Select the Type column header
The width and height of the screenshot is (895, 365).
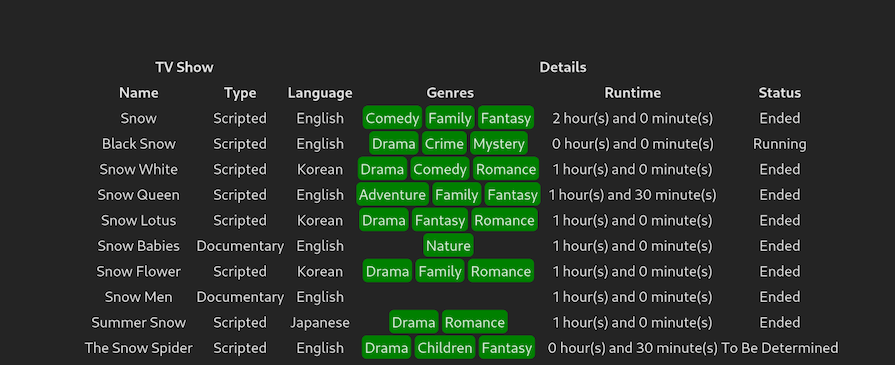coord(240,93)
